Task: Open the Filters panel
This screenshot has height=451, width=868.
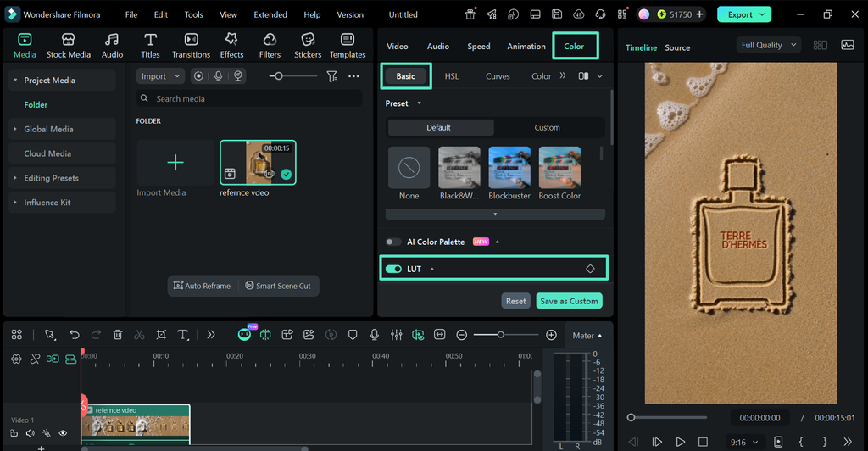Action: click(270, 46)
